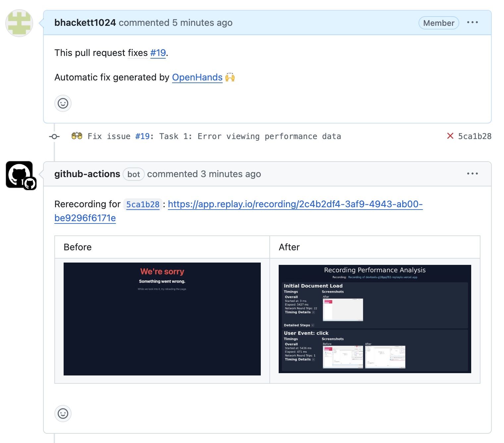The height and width of the screenshot is (443, 504).
Task: Add emoji reaction to github-actions comment
Action: [63, 414]
